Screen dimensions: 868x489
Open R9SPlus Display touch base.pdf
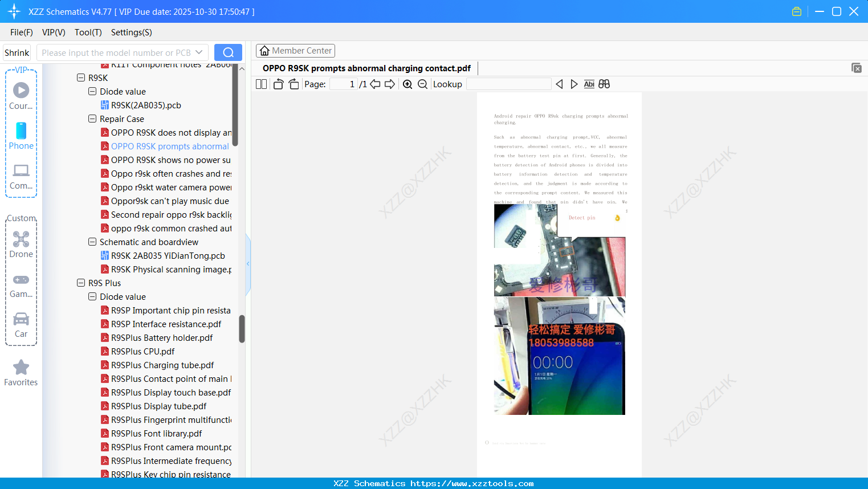[166, 392]
